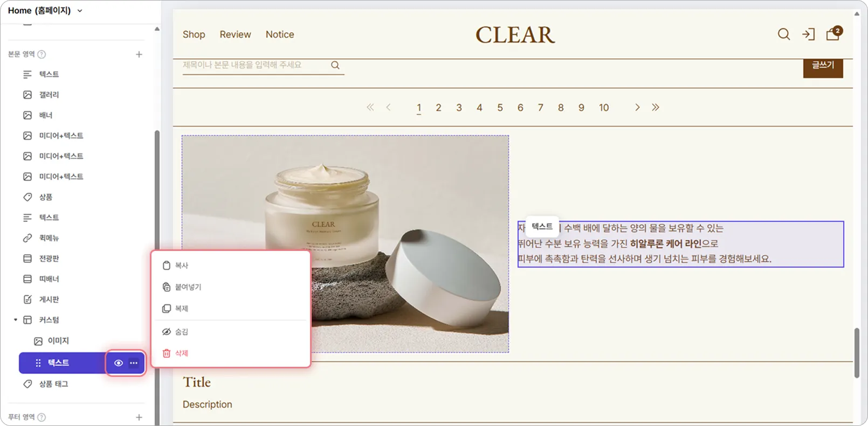
Task: Click the 글쓰기 write button
Action: (823, 66)
